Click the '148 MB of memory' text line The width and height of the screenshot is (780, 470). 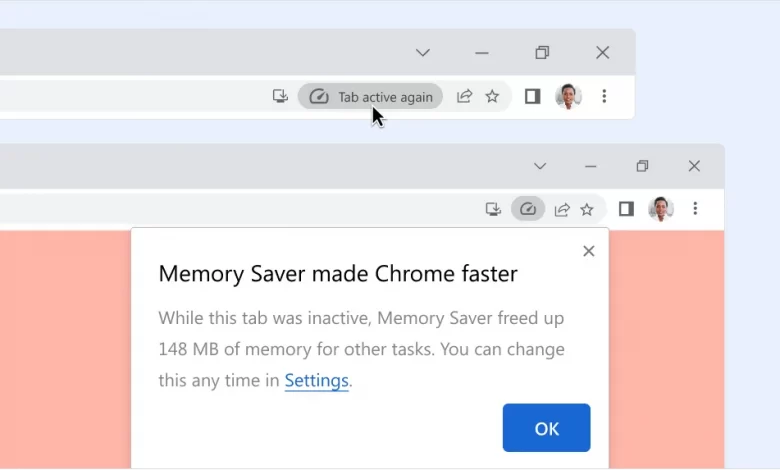(x=362, y=349)
